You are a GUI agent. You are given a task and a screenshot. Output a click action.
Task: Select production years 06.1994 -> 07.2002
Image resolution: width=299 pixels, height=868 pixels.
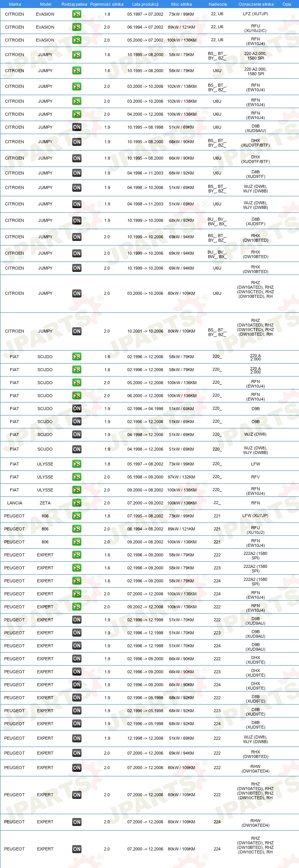point(145,27)
